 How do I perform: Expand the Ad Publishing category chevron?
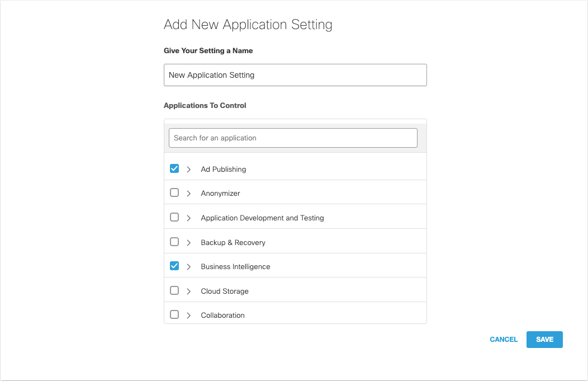point(188,170)
